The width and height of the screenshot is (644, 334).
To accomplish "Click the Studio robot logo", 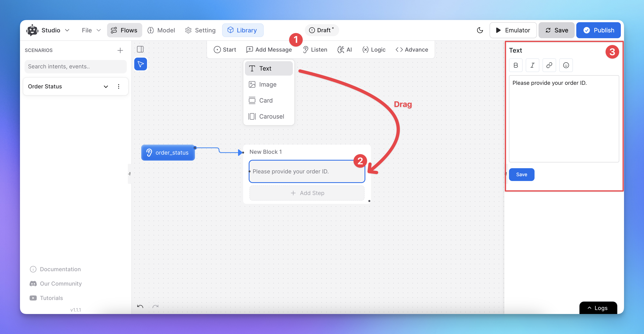I will [x=32, y=30].
